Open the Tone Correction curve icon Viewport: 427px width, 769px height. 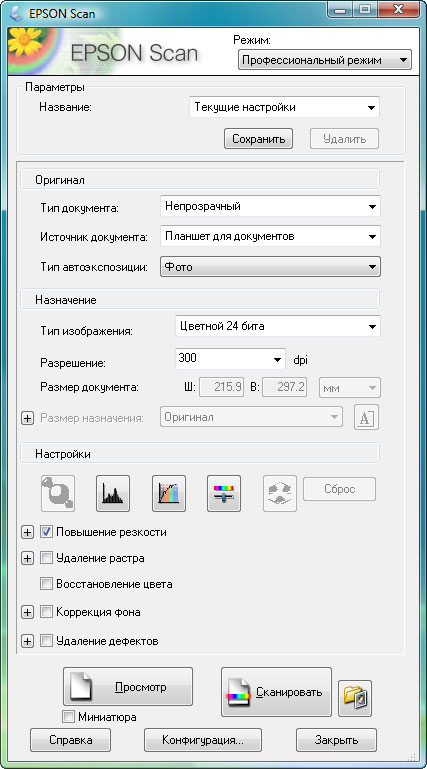click(169, 493)
